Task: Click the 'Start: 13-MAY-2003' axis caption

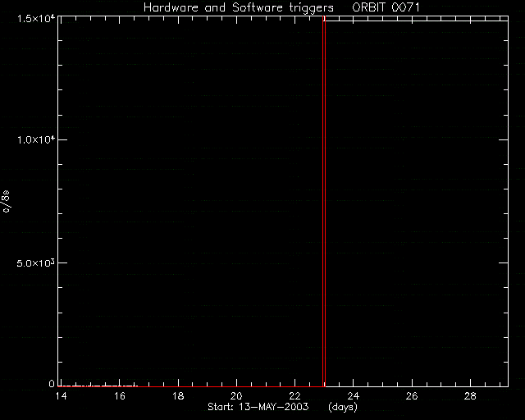Action: (258, 407)
